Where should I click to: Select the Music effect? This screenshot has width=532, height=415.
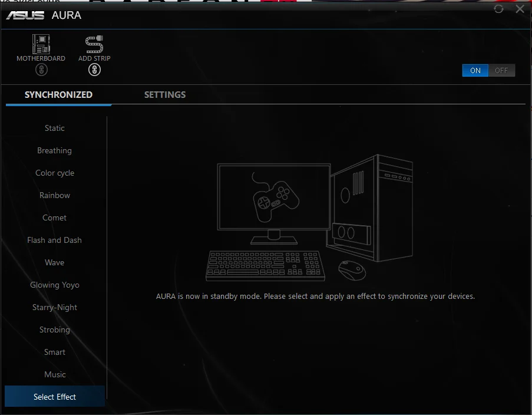pyautogui.click(x=55, y=374)
